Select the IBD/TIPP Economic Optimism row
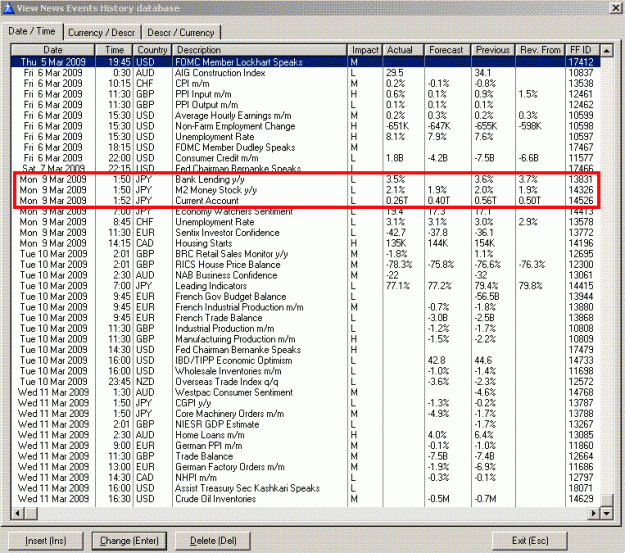The width and height of the screenshot is (625, 553). (x=306, y=360)
